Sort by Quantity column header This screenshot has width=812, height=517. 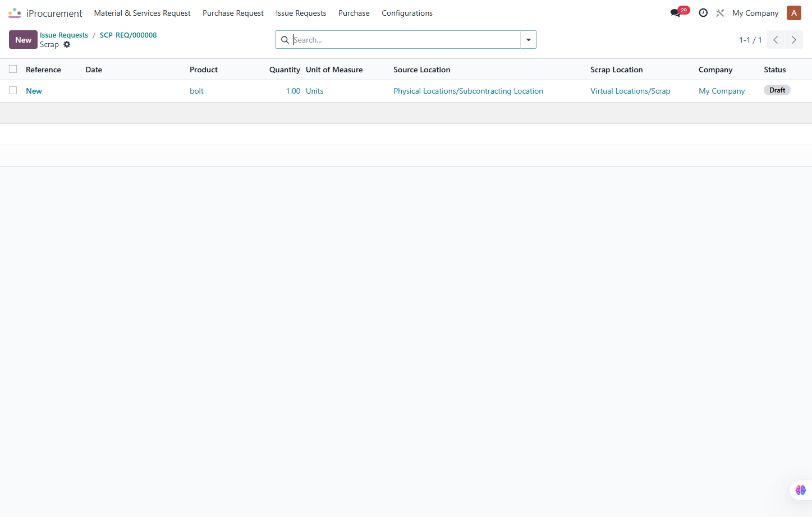pos(285,70)
